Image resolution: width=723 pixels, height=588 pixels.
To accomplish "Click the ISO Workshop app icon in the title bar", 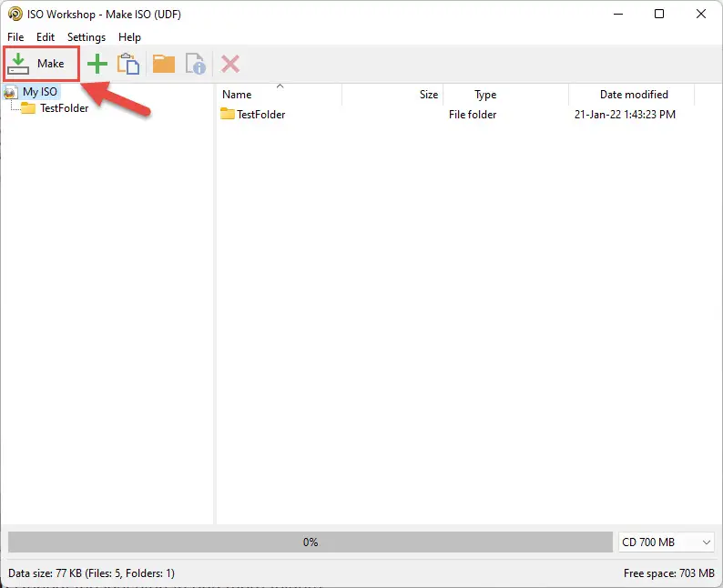I will pyautogui.click(x=15, y=14).
